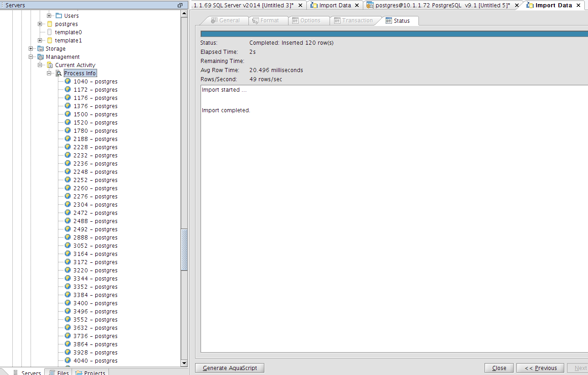
Task: Close the active Import Data tab
Action: tap(578, 5)
